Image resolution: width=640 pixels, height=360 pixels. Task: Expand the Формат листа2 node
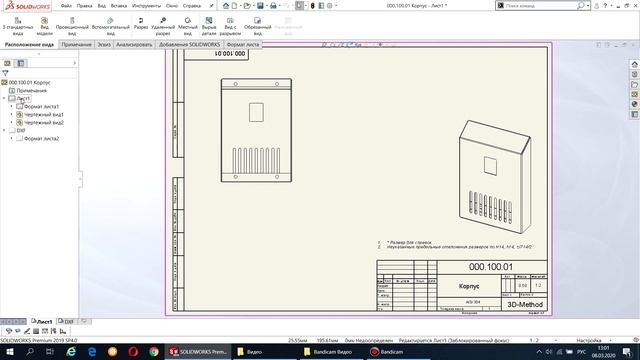11,138
